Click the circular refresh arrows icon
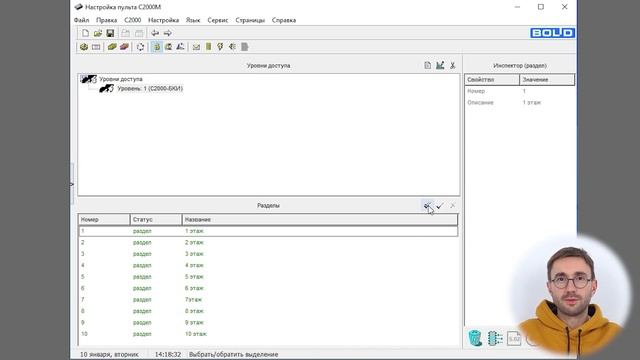Image resolution: width=640 pixels, height=360 pixels. click(x=140, y=47)
